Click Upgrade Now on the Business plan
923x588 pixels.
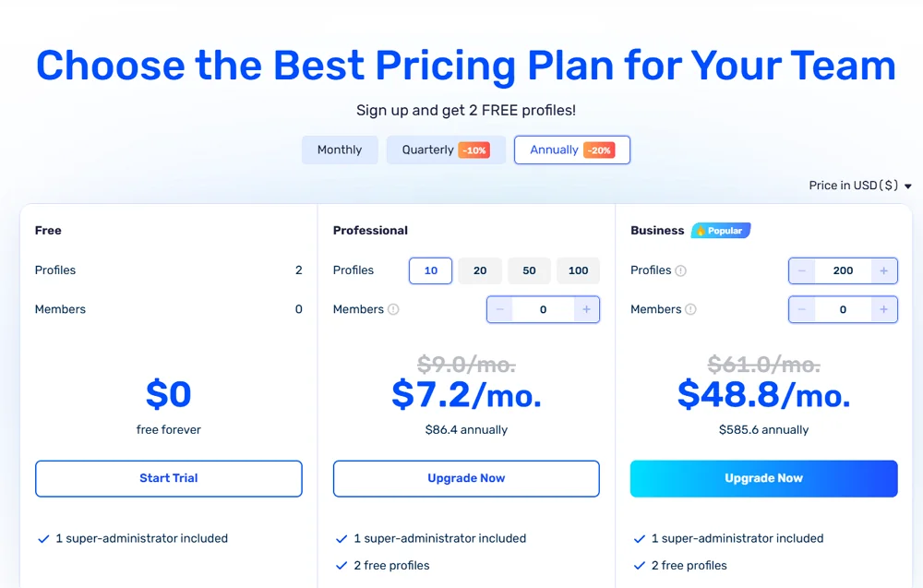pos(763,478)
